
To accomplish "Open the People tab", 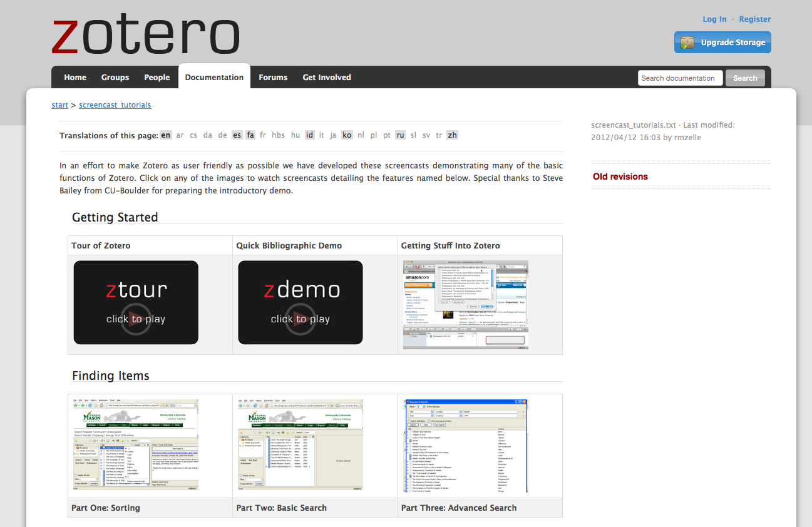I will point(157,78).
